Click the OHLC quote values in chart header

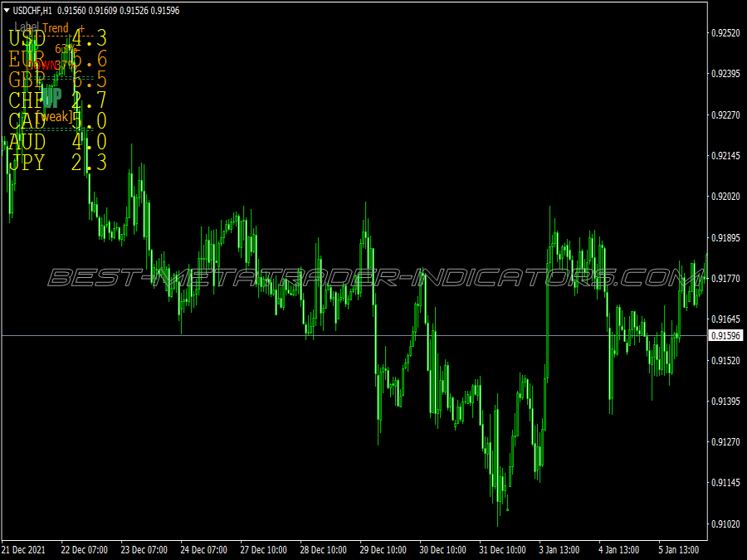[119, 11]
